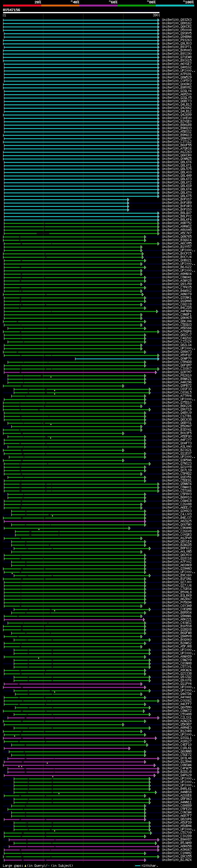The image size is (197, 868).
Task: Open hit UniRef100_Q71EW8
Action: 177,57
